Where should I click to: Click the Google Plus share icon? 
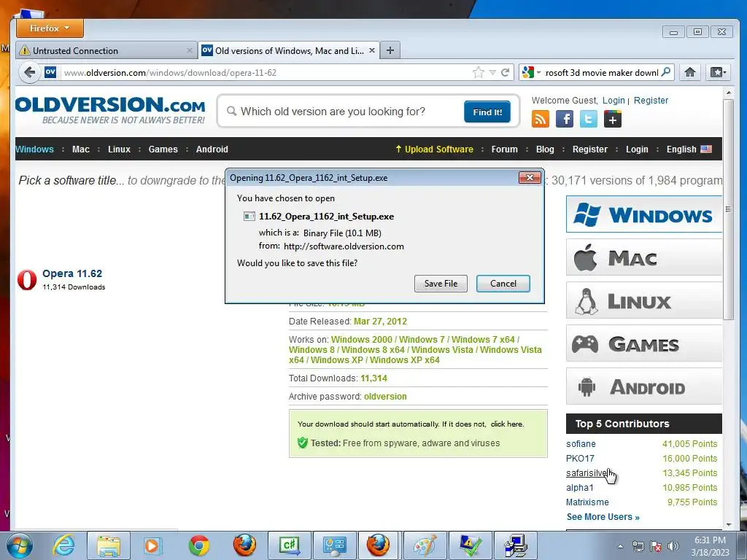(613, 119)
